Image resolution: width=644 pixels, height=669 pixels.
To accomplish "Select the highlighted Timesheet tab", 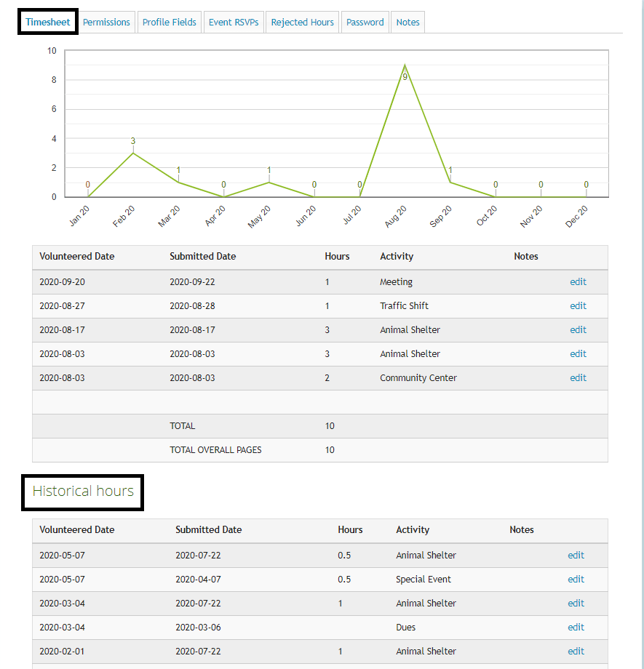I will pos(47,22).
